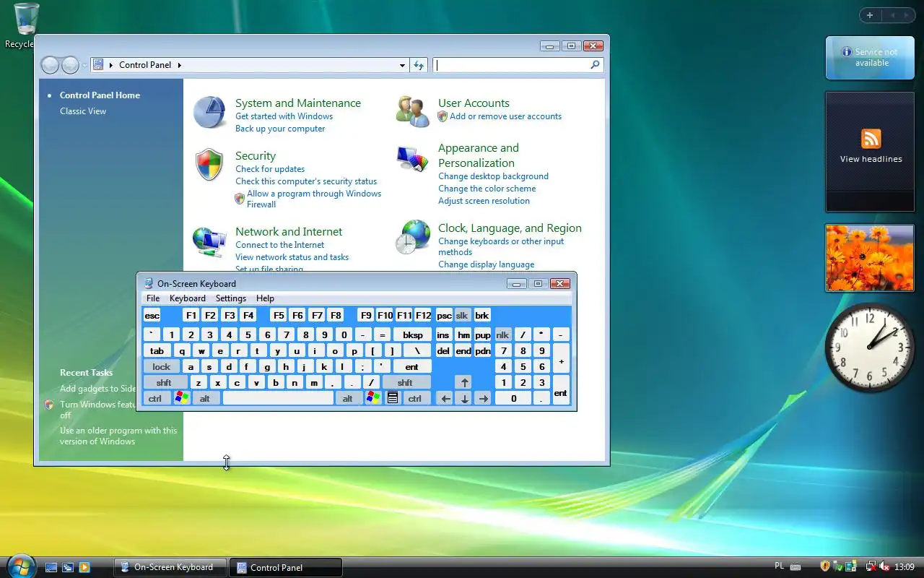Click Change desktop background link
Screen dimensions: 924x578
pos(493,176)
